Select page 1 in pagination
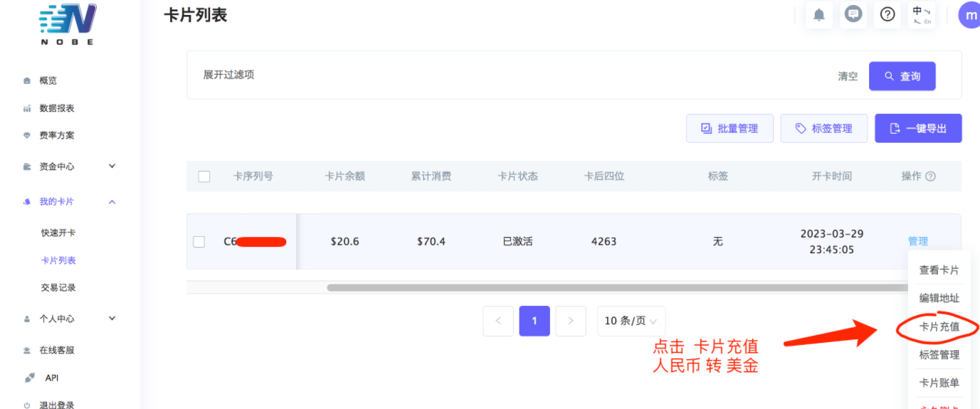The image size is (980, 409). tap(534, 321)
